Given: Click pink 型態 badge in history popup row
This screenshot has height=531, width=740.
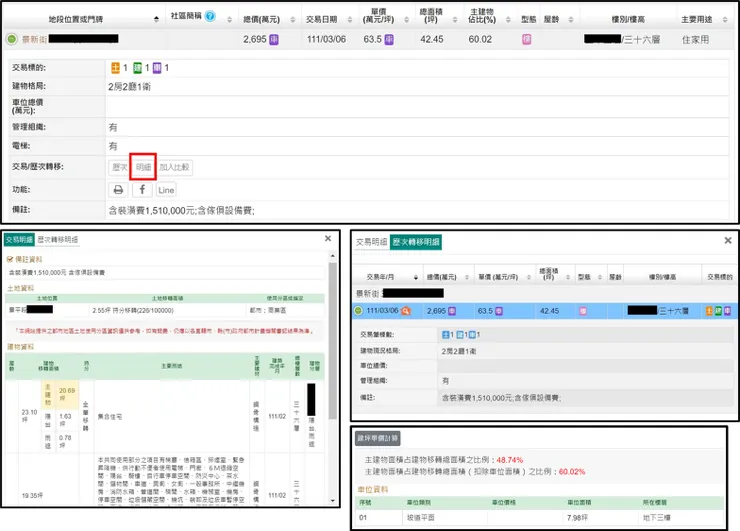Looking at the screenshot, I should (x=583, y=311).
